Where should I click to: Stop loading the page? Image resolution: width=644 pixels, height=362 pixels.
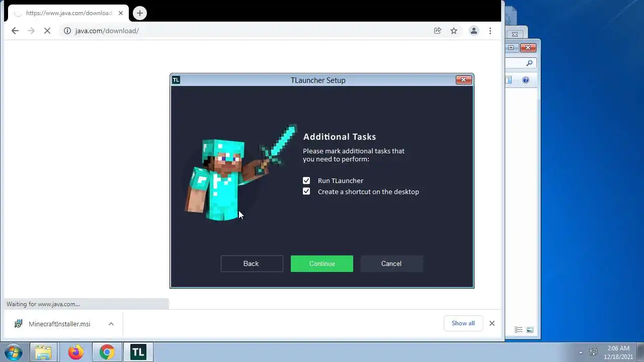pyautogui.click(x=47, y=31)
